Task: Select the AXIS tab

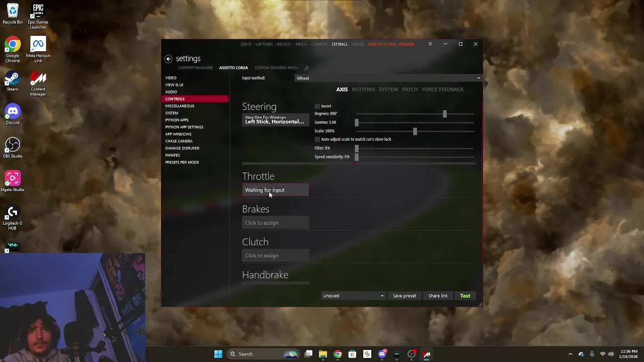Action: (342, 89)
